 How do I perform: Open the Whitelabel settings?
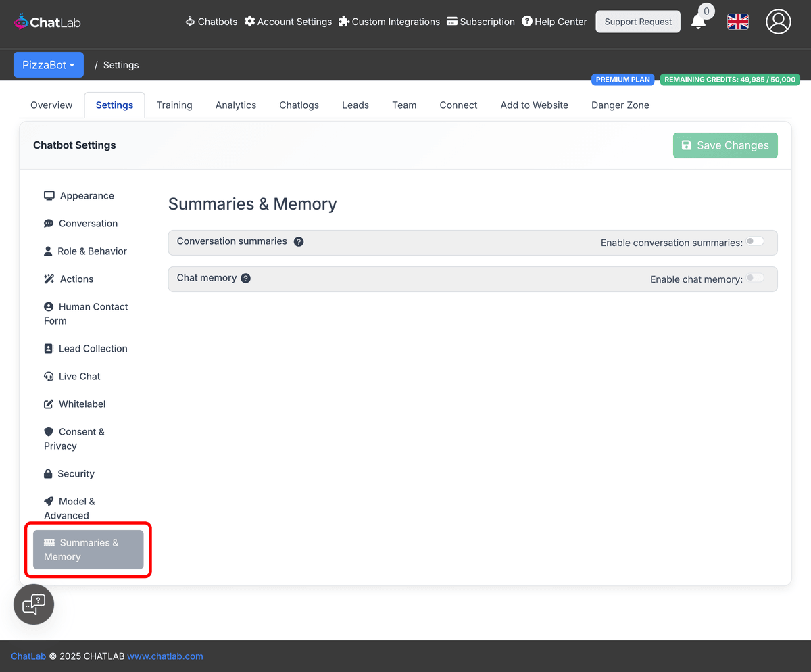point(82,404)
